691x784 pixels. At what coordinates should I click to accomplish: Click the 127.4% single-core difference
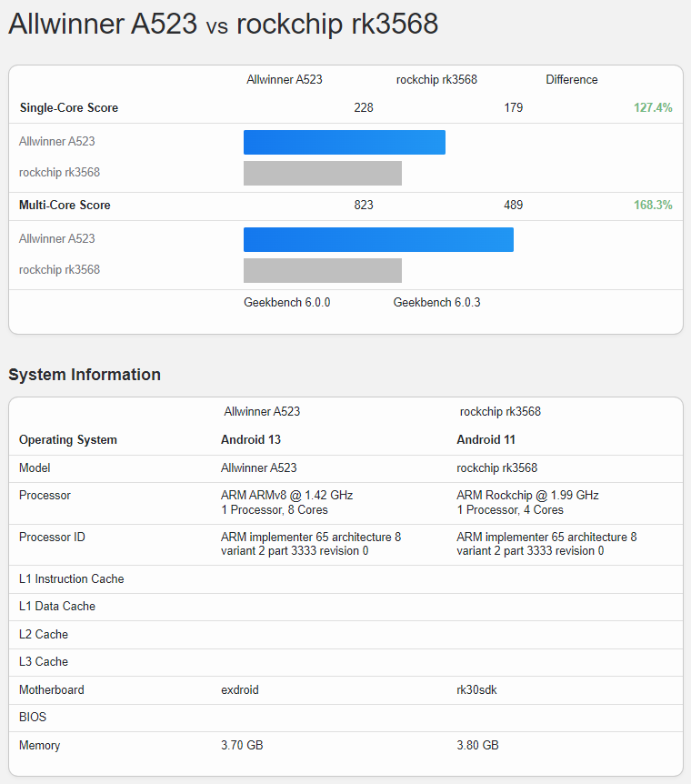pyautogui.click(x=653, y=107)
